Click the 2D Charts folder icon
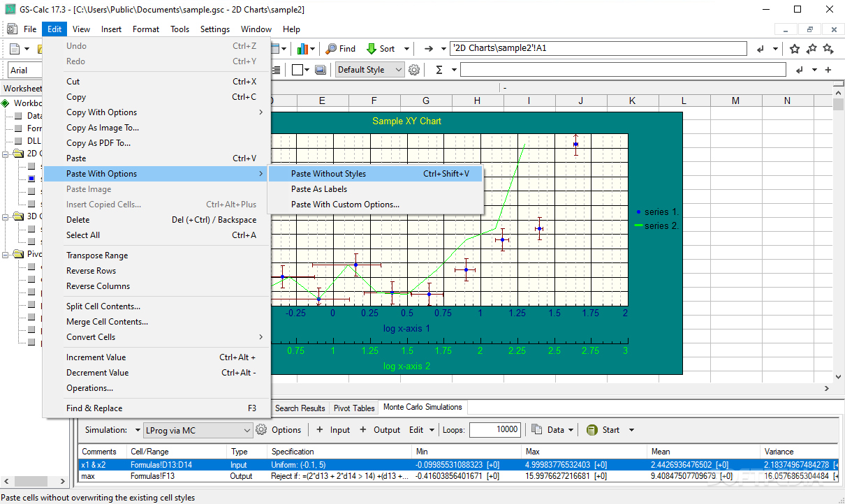 pyautogui.click(x=17, y=154)
